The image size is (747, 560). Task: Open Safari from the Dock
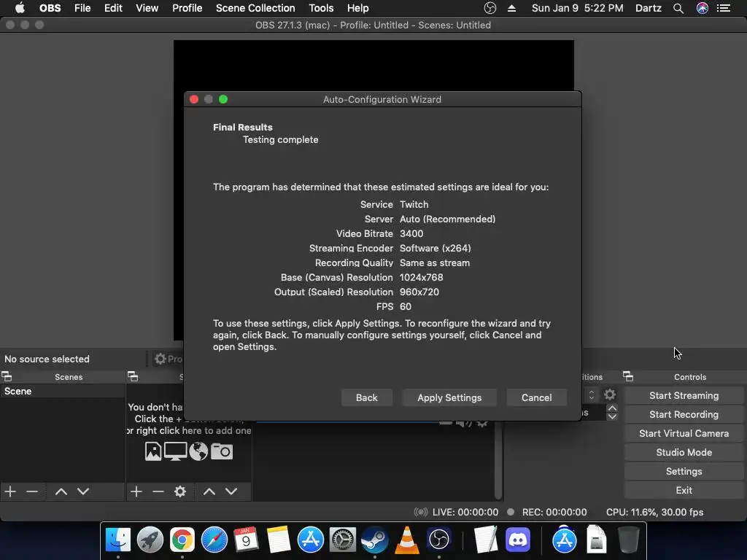(x=214, y=540)
